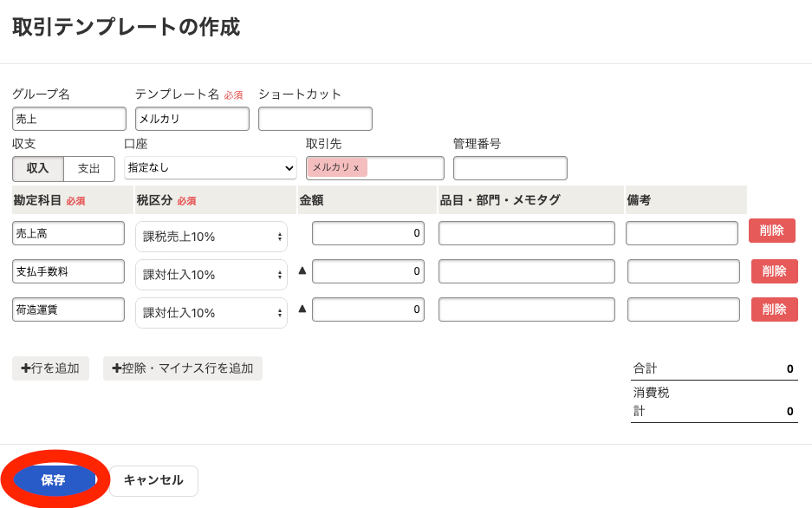Click the 金額 field of the 売上高 row

(367, 232)
